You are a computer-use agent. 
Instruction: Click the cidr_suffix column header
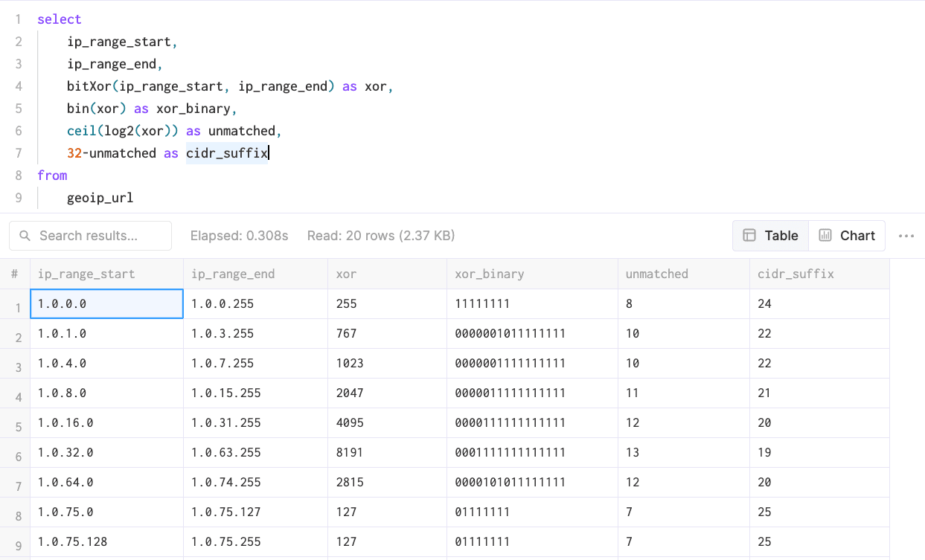point(796,274)
